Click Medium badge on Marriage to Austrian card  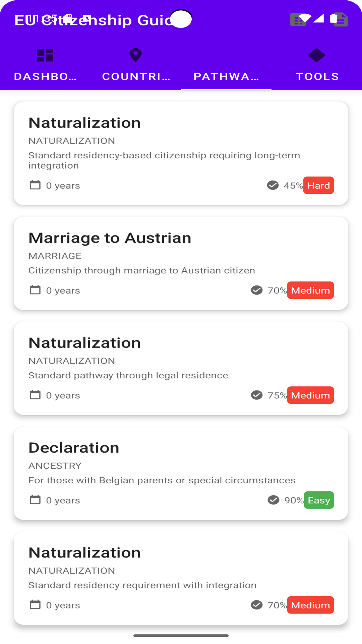pos(310,290)
